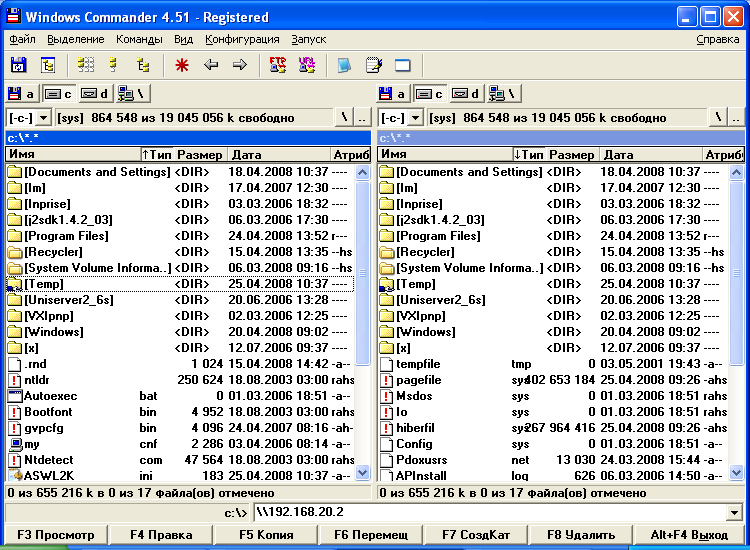Show tree view toolbar icon
This screenshot has width=750, height=550.
(143, 65)
